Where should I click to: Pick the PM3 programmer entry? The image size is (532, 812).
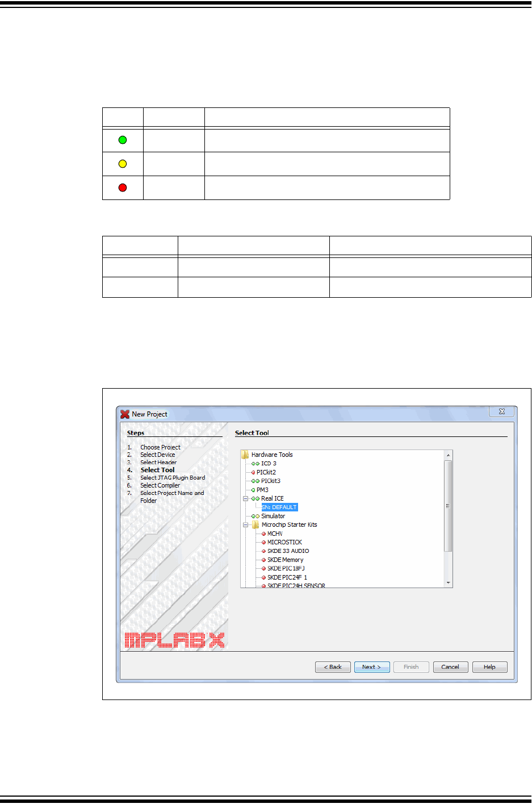(x=262, y=490)
